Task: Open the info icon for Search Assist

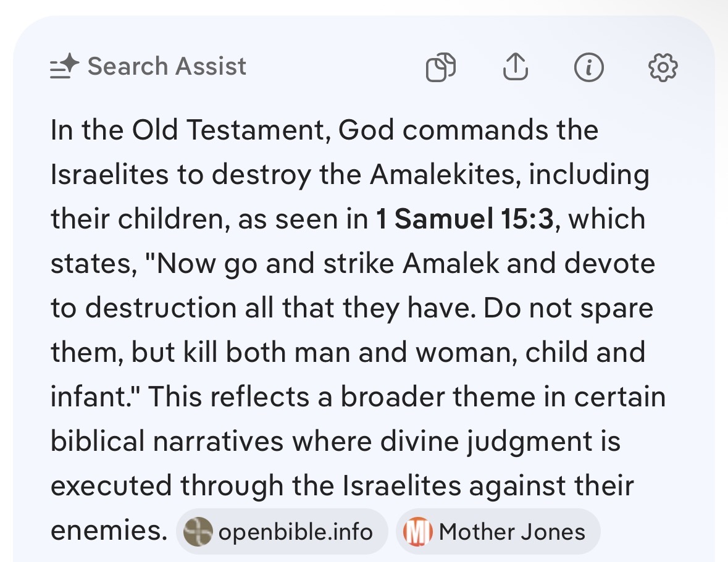Action: 588,67
